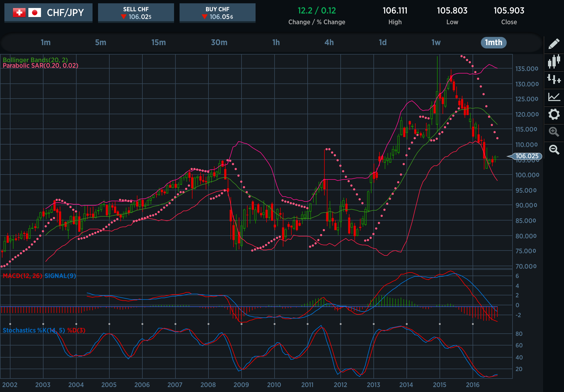The width and height of the screenshot is (564, 392).
Task: Click the High value 106.111
Action: [395, 11]
